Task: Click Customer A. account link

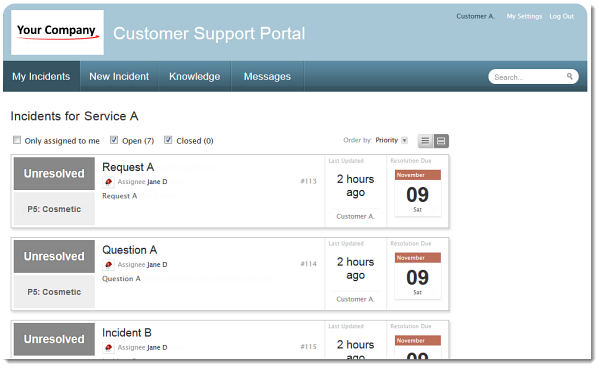Action: point(475,16)
